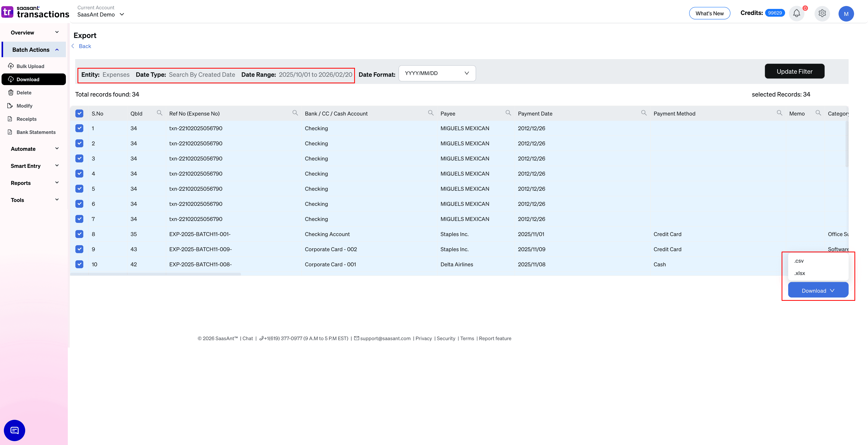868x445 pixels.
Task: Select the Bulk Upload icon in sidebar
Action: [x=10, y=66]
